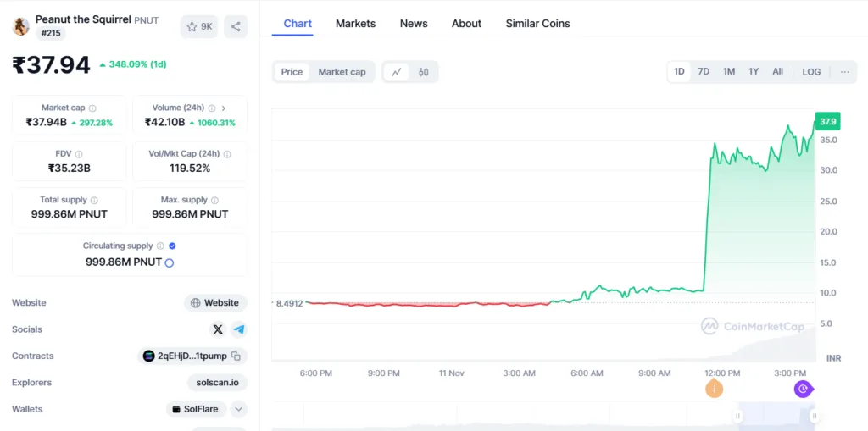Image resolution: width=868 pixels, height=431 pixels.
Task: Set chart range to All
Action: [778, 72]
